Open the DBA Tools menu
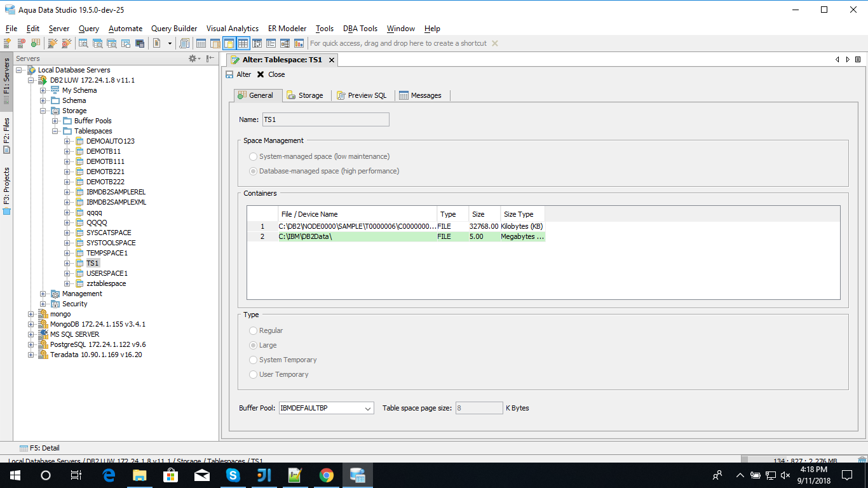868x488 pixels. coord(360,29)
